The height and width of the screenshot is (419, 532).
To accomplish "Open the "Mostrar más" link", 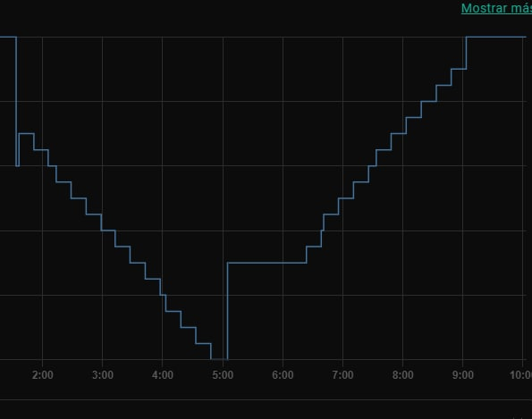I will [x=496, y=8].
